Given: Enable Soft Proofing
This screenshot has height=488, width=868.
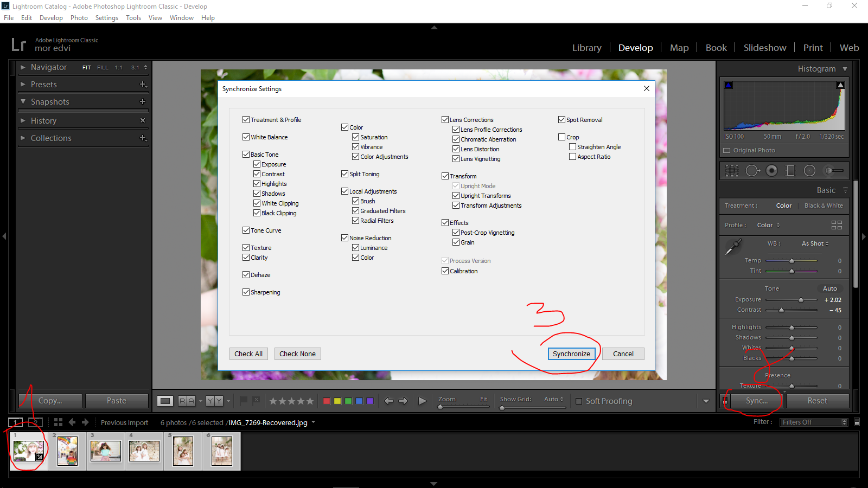Looking at the screenshot, I should pyautogui.click(x=579, y=401).
